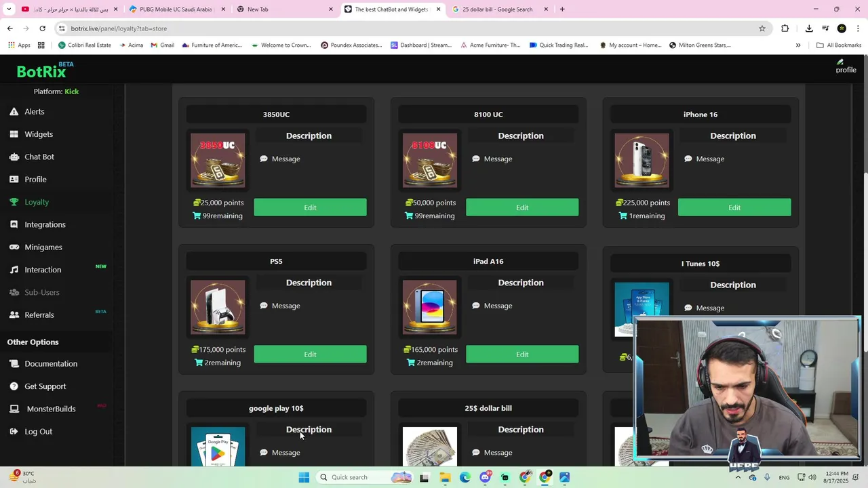Viewport: 868px width, 488px height.
Task: Click the Apps bookmarks shortcut
Action: pos(19,45)
